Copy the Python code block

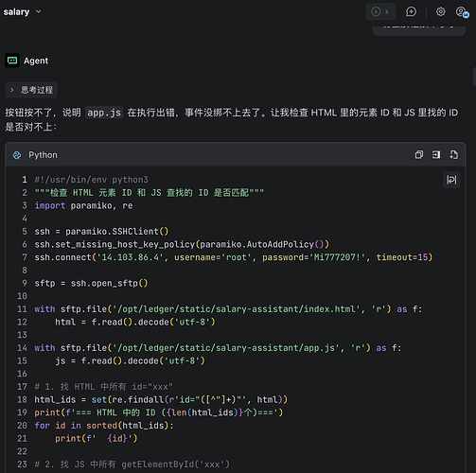(x=419, y=154)
